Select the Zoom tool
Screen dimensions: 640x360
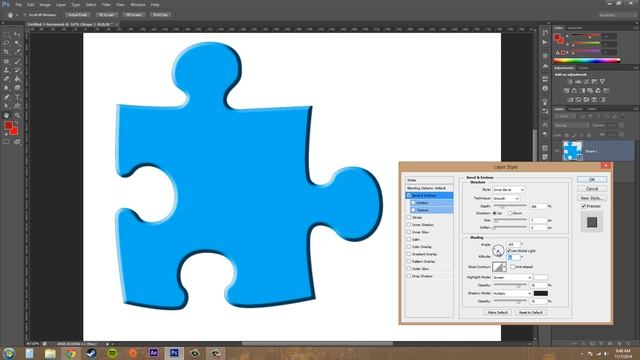[17, 116]
